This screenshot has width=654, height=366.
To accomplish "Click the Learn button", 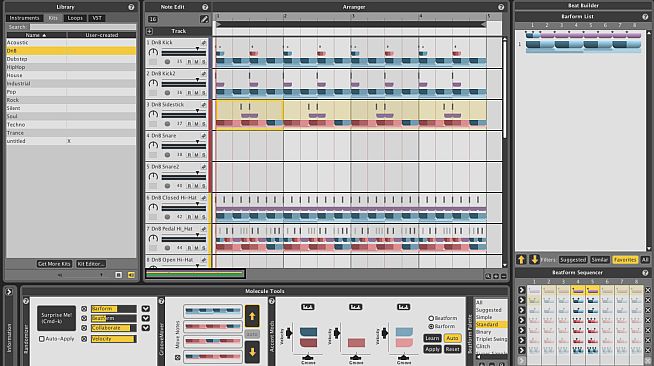I will pos(432,338).
